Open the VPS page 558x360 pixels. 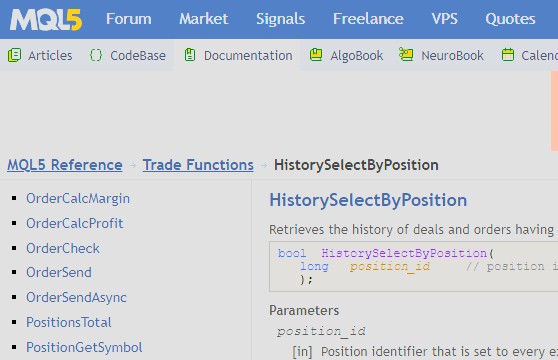coord(444,19)
